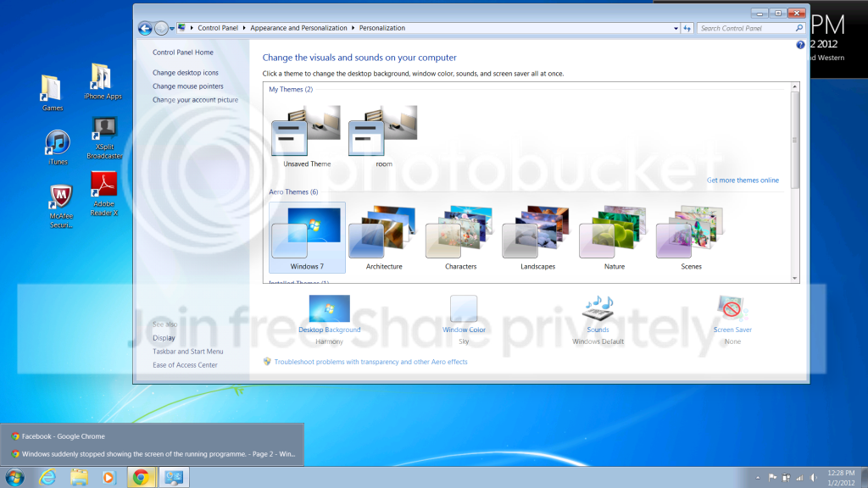This screenshot has width=868, height=488.
Task: Click the blue Help question mark icon
Action: [x=800, y=45]
